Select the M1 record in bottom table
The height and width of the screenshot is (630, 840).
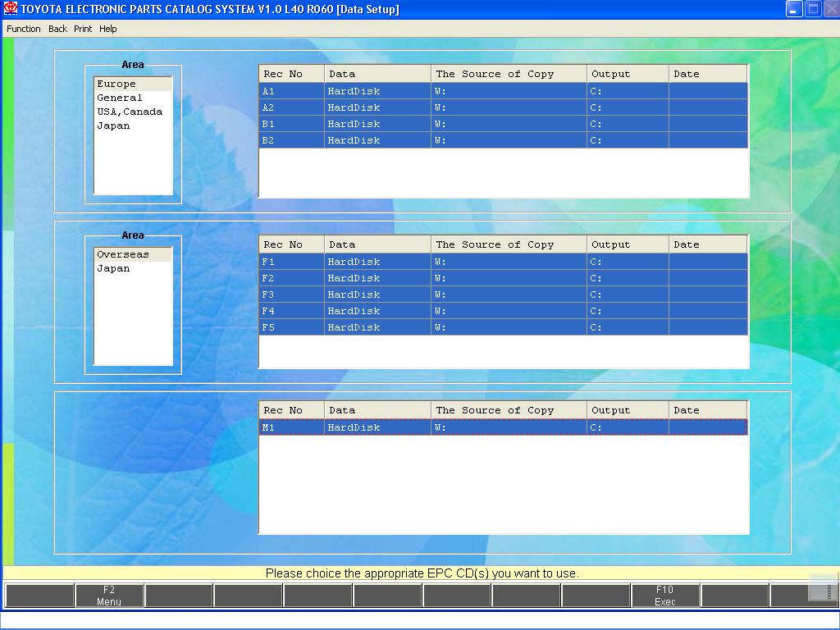(503, 427)
